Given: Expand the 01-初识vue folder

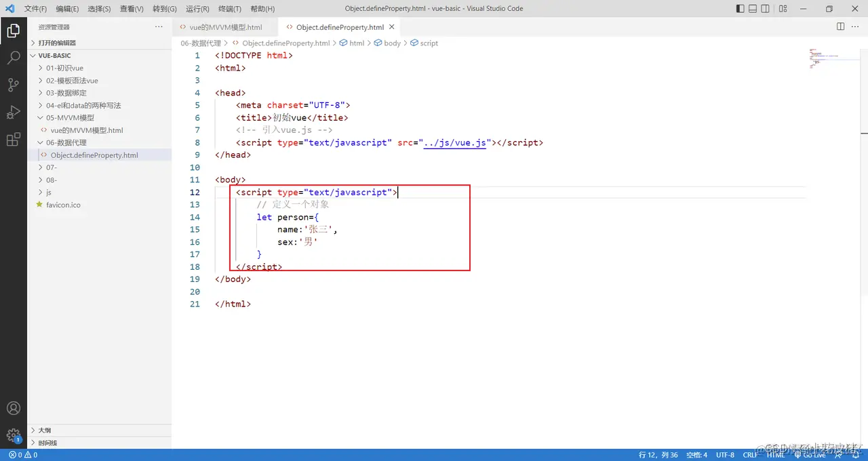Looking at the screenshot, I should 99,68.
